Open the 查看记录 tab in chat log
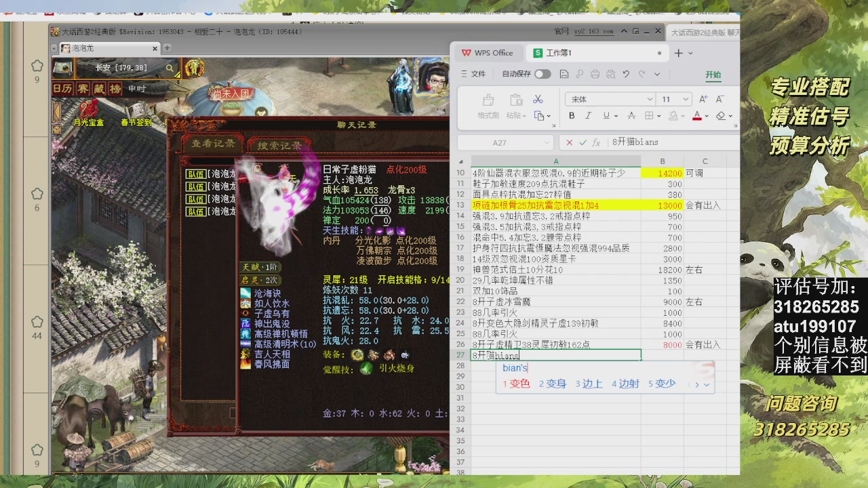 point(213,144)
